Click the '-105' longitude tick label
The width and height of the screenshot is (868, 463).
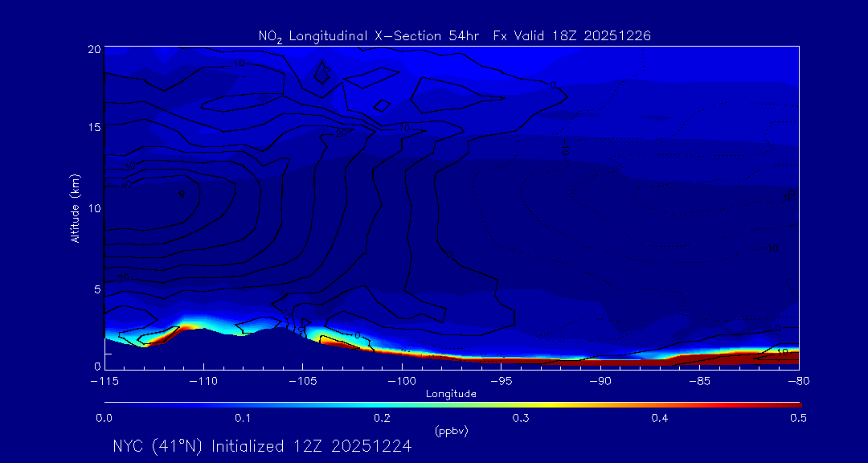tap(303, 382)
